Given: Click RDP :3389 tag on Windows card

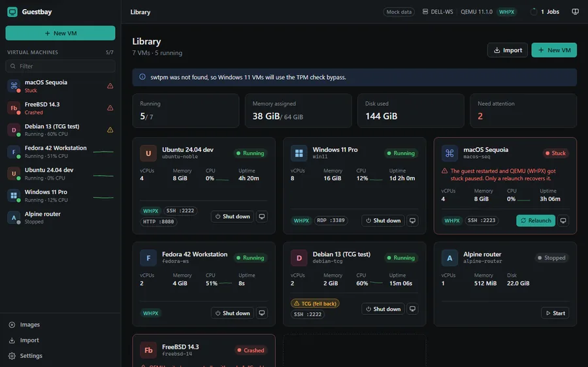Looking at the screenshot, I should [331, 221].
